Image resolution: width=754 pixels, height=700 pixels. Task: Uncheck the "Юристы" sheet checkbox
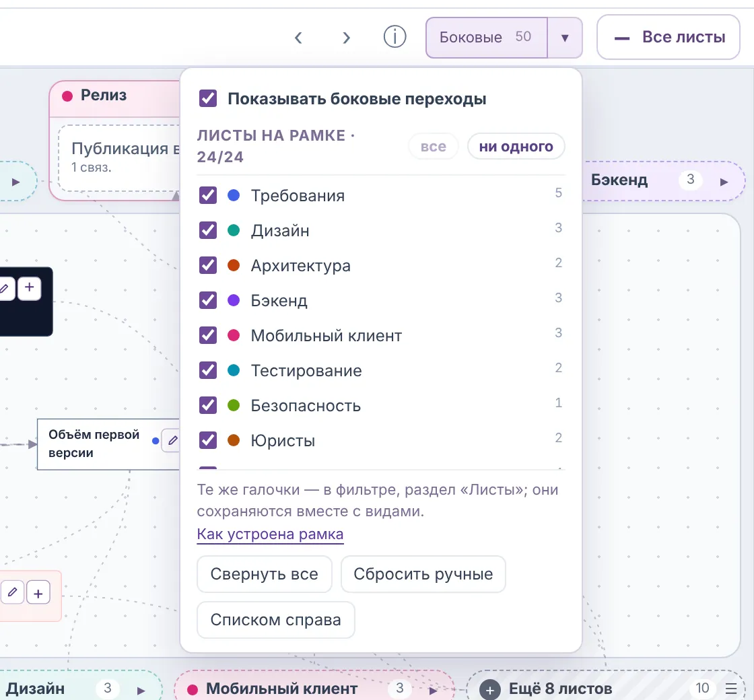[x=208, y=440]
